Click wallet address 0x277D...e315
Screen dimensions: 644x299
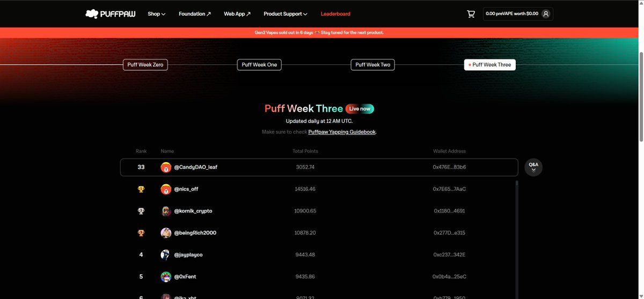(450, 233)
